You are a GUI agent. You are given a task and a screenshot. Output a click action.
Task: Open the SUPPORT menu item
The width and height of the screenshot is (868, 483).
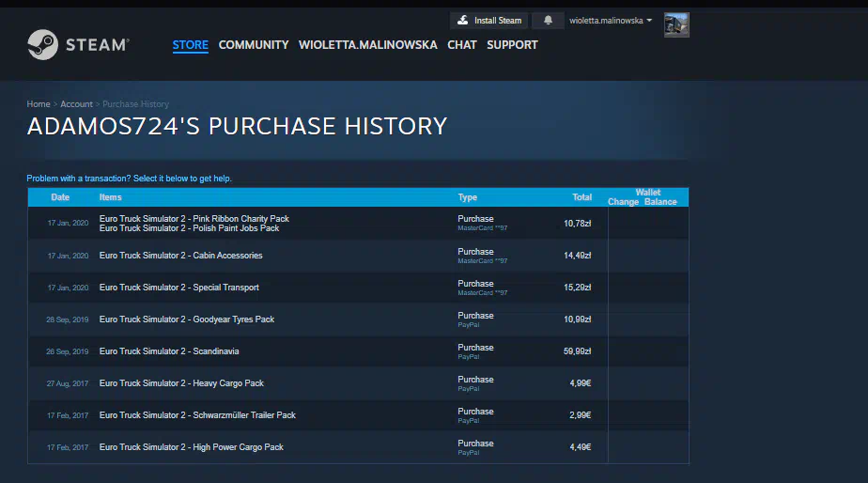512,45
